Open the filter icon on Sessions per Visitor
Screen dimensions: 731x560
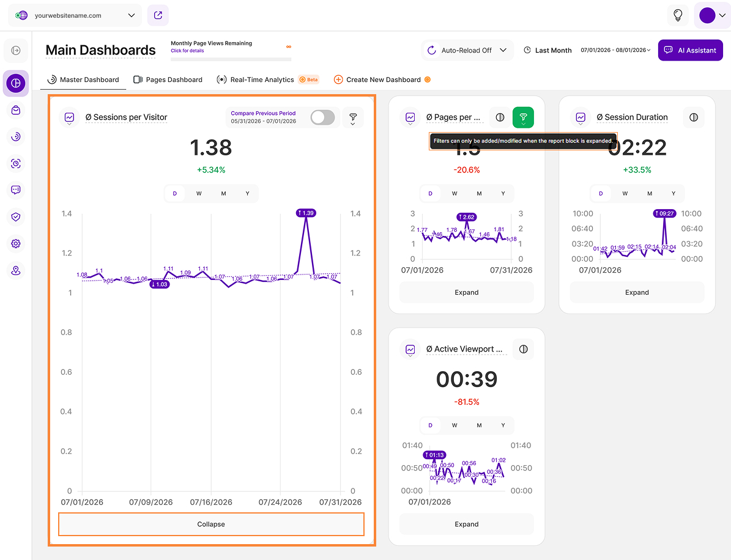(x=353, y=118)
